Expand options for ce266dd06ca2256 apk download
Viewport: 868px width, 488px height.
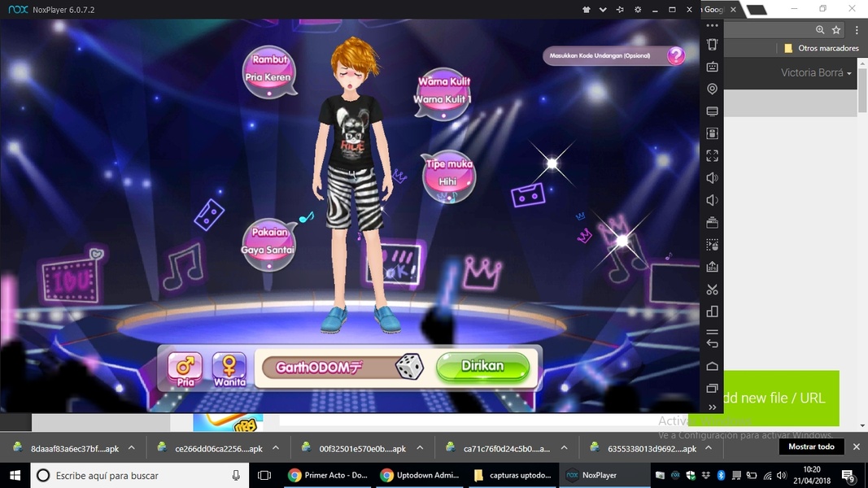(x=276, y=448)
